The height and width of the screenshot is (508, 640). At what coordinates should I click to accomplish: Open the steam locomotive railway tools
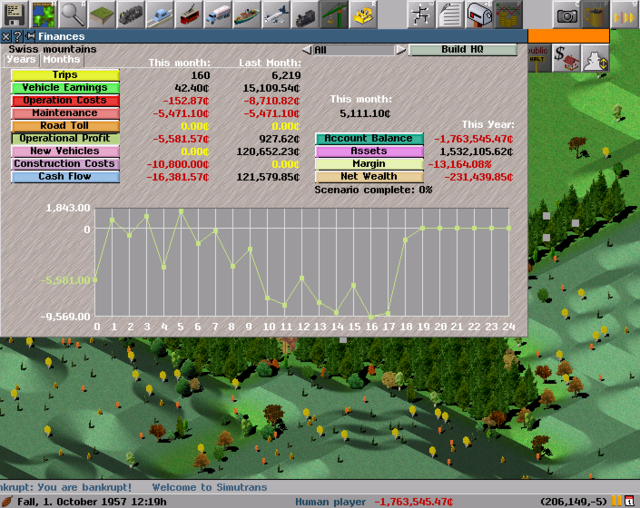click(x=130, y=14)
